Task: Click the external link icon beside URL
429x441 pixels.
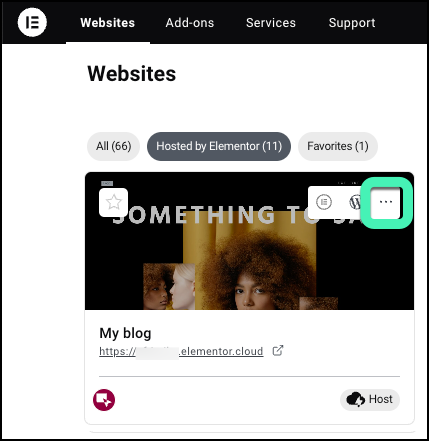Action: [x=278, y=351]
